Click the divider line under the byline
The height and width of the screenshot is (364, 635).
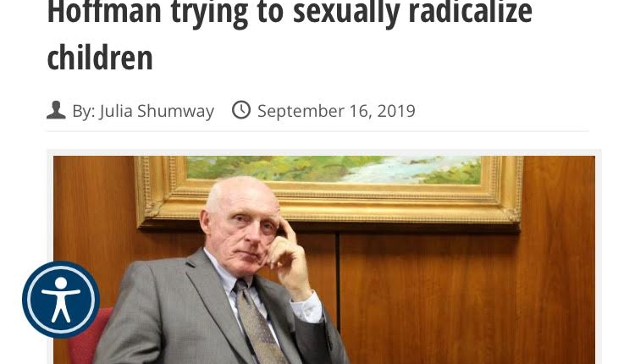point(317,131)
